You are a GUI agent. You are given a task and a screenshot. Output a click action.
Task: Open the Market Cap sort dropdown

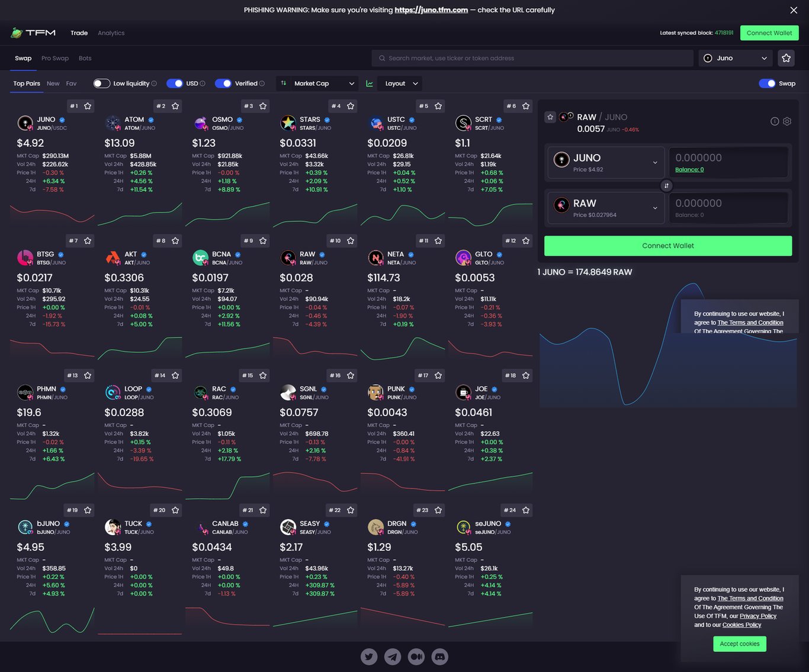click(325, 83)
